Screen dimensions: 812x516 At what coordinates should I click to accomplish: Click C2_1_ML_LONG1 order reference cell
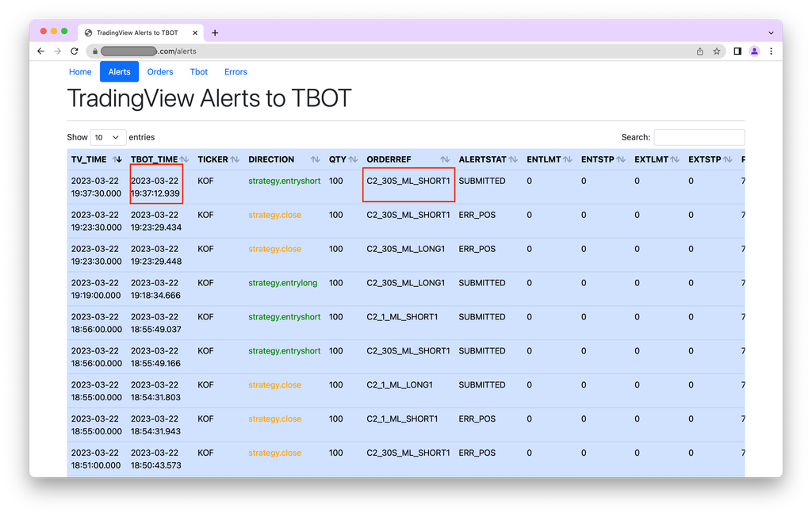(400, 385)
